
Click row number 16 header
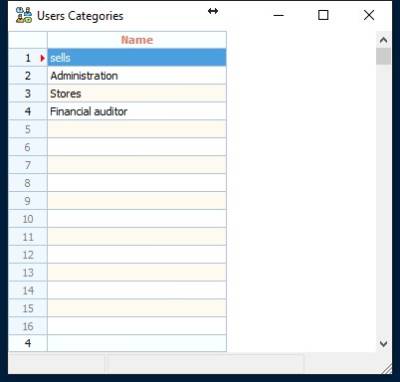[x=28, y=326]
